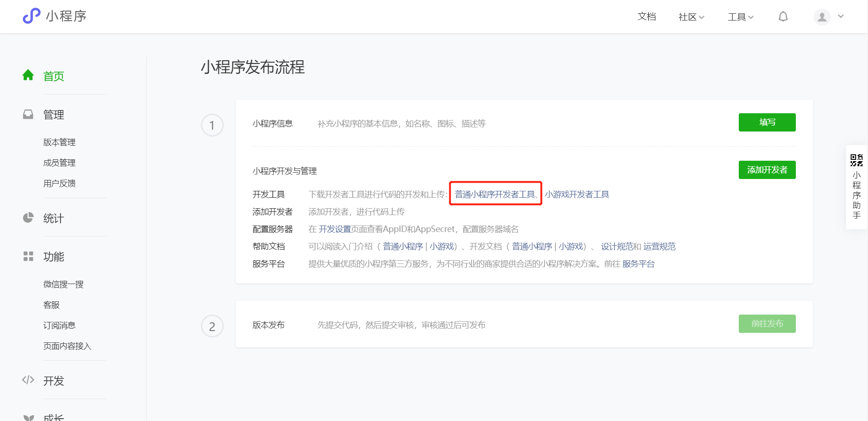This screenshot has width=868, height=421.
Task: Open 普通小程序 link under 入门介绍
Action: 403,246
